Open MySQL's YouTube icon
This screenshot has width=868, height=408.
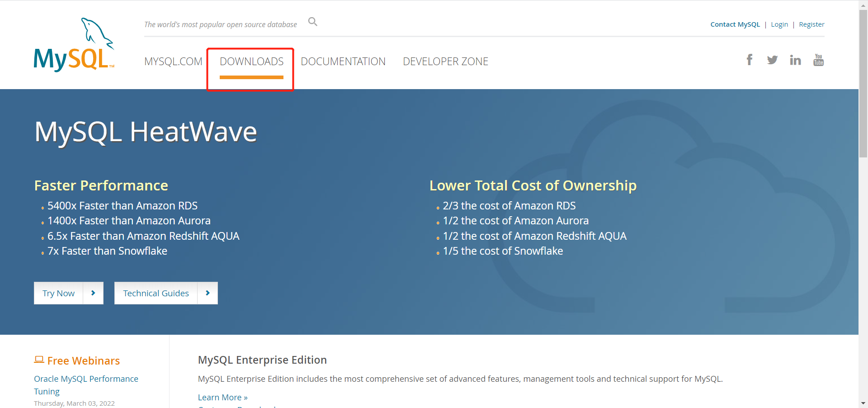[818, 60]
